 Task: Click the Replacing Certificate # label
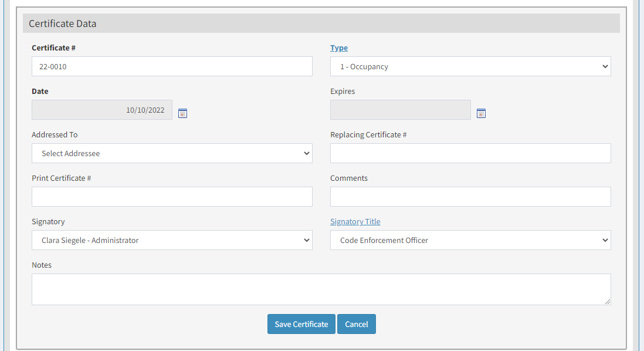(x=368, y=135)
